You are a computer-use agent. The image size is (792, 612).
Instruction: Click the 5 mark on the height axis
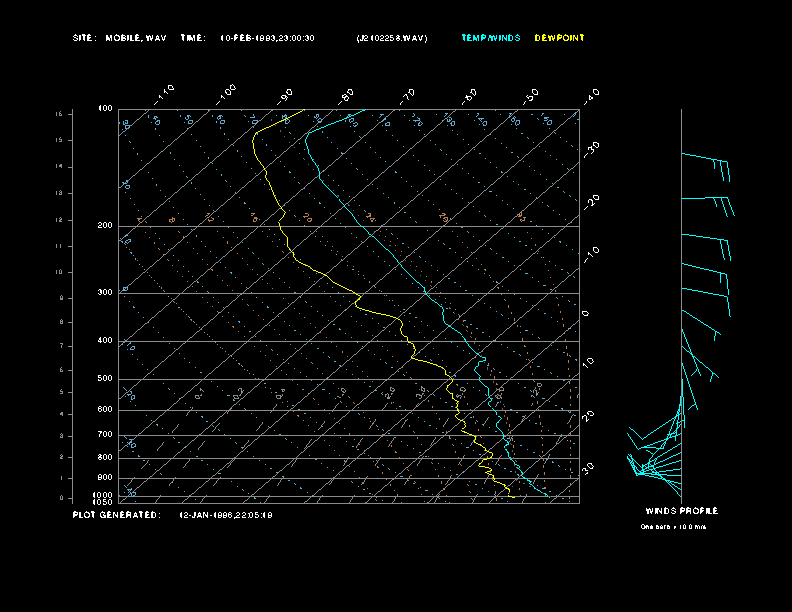pyautogui.click(x=61, y=392)
